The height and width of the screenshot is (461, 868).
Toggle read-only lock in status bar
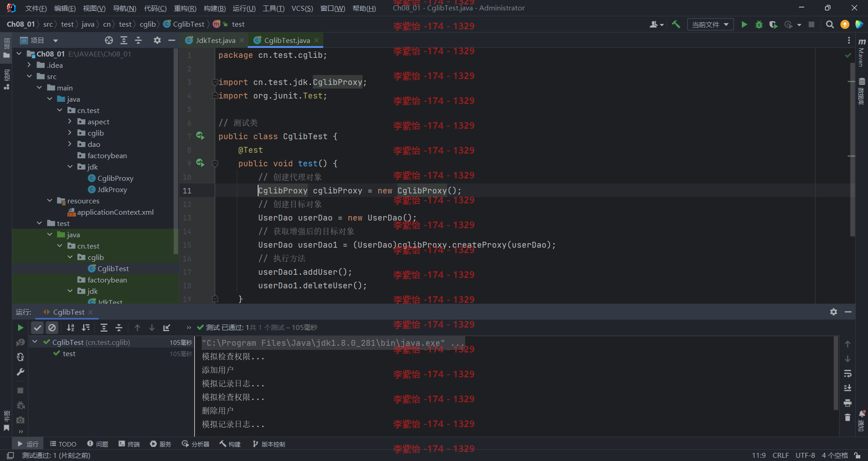point(857,455)
